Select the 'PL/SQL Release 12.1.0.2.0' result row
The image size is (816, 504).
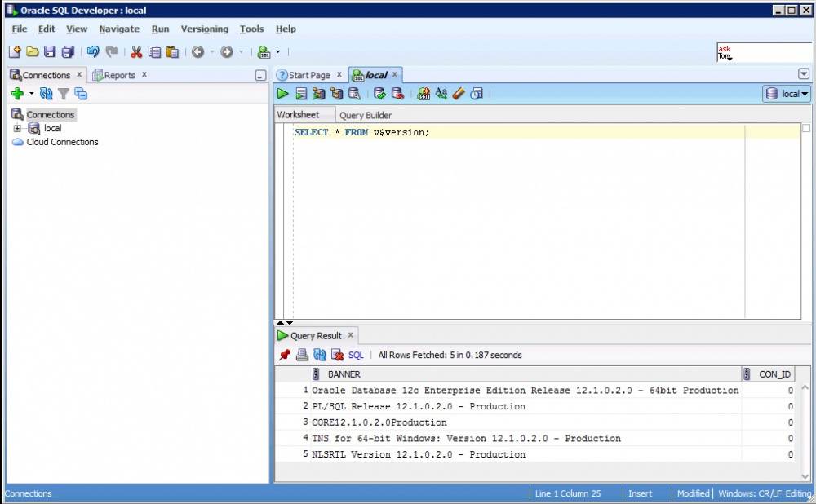534,406
